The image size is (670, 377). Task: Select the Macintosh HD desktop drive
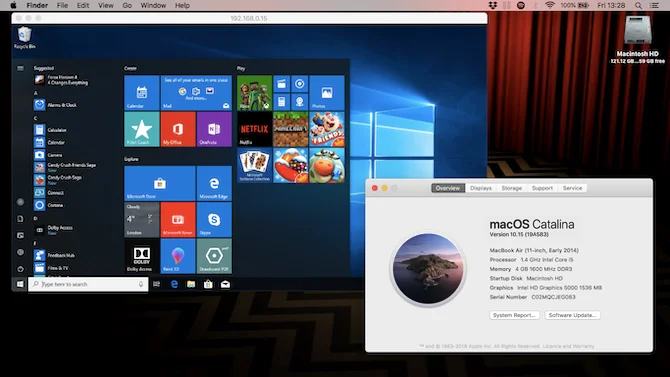coord(638,40)
